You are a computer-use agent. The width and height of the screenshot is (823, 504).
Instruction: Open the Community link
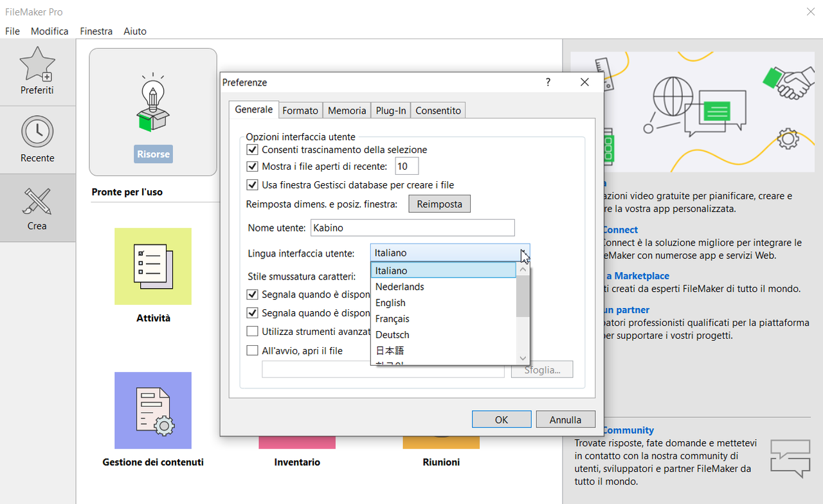pos(628,430)
